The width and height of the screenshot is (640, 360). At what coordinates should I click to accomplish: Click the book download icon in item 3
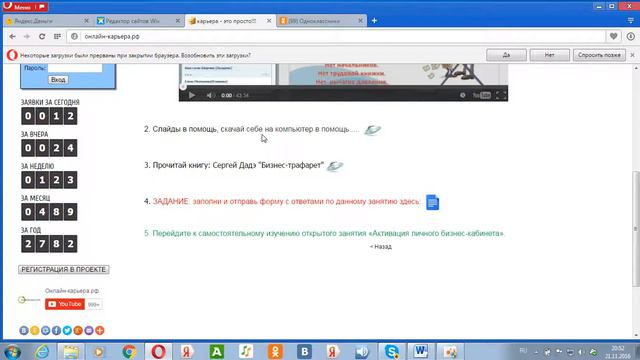pos(335,166)
